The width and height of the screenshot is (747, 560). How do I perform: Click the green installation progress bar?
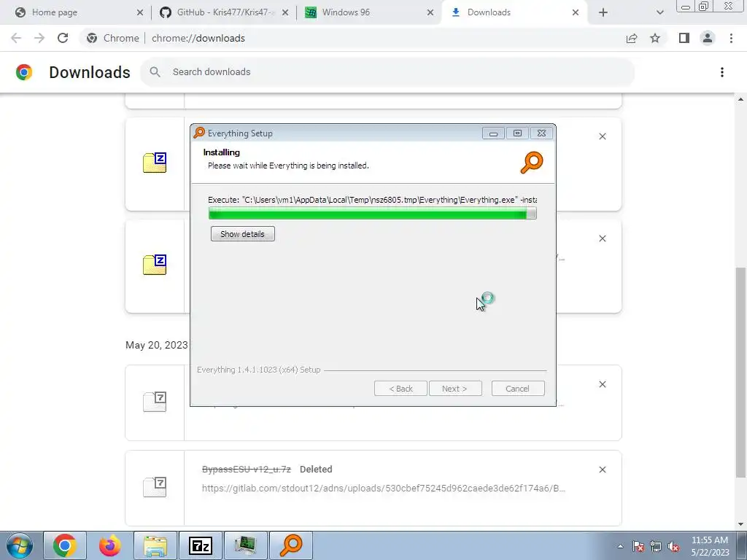372,214
